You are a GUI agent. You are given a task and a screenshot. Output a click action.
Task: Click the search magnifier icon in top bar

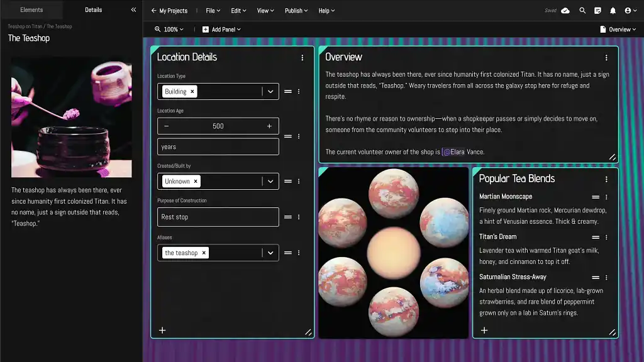point(582,11)
